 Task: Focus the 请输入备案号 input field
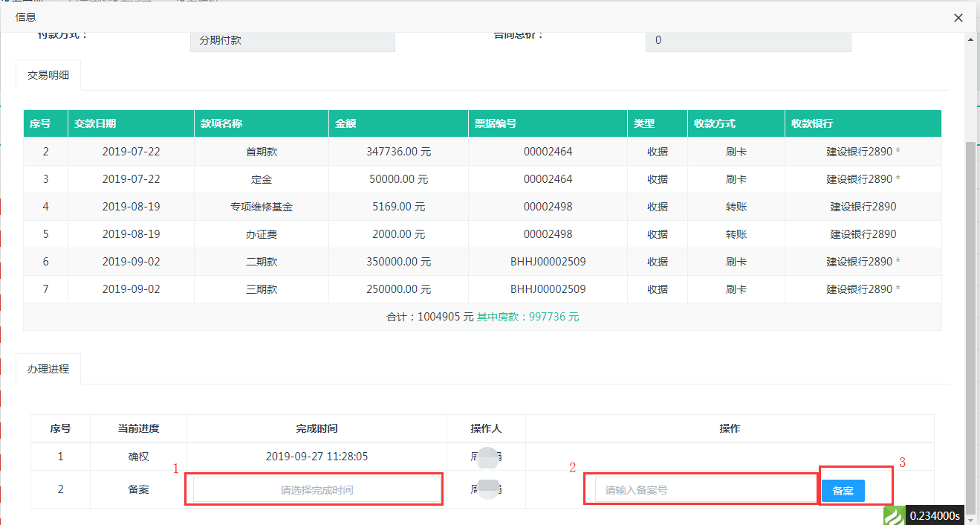pos(705,490)
